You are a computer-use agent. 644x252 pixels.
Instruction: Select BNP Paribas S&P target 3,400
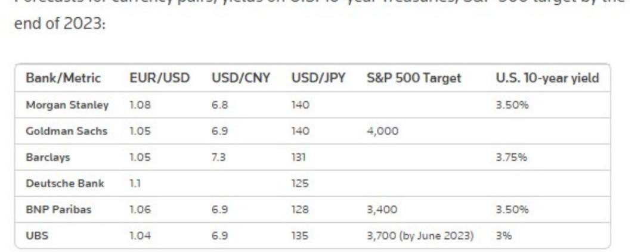click(382, 209)
